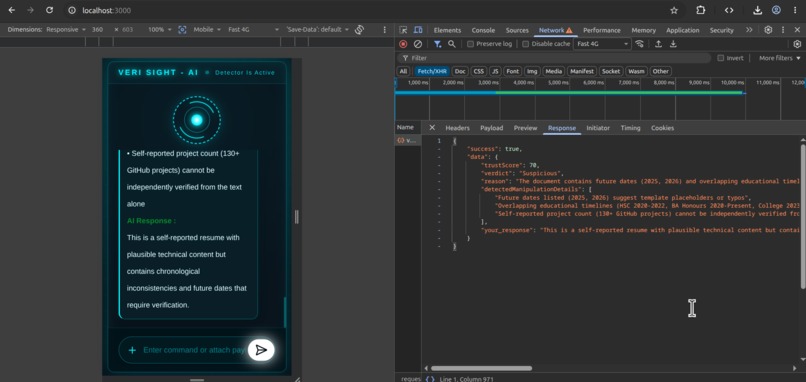Open DevTools settings gear
This screenshot has height=382, width=806.
coord(768,30)
